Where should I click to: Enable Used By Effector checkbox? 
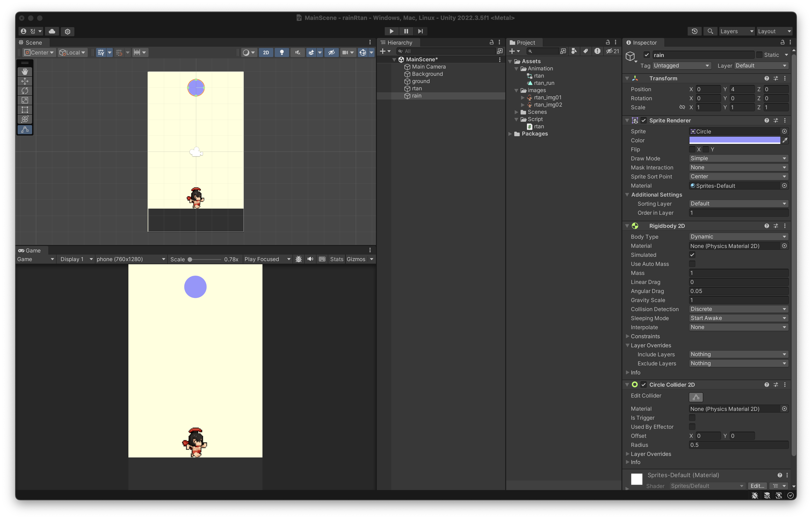692,427
